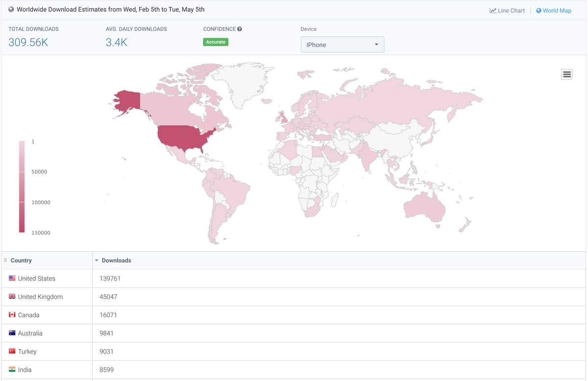The height and width of the screenshot is (381, 588).
Task: Select Greenland on the world map
Action: tap(243, 83)
